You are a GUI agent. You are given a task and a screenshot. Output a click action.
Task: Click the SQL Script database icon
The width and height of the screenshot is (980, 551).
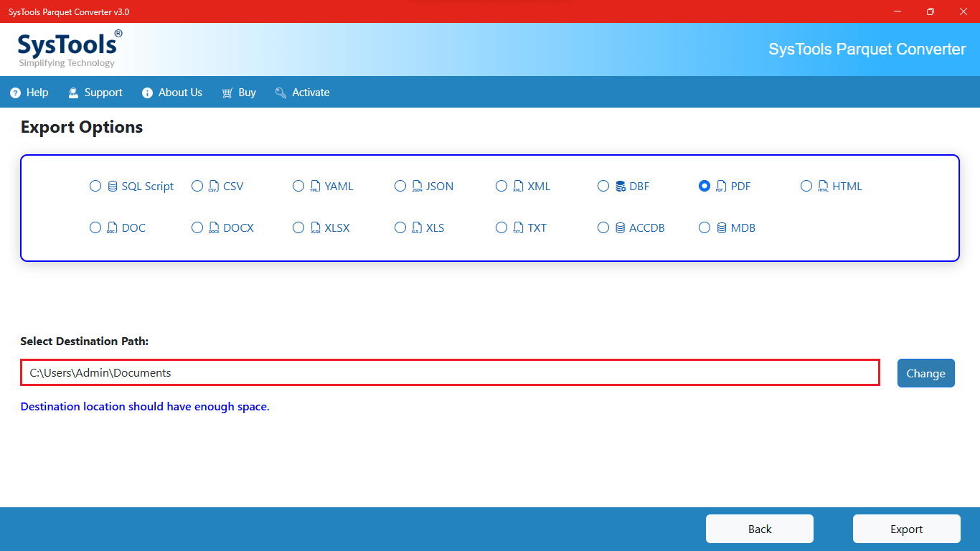click(x=113, y=187)
